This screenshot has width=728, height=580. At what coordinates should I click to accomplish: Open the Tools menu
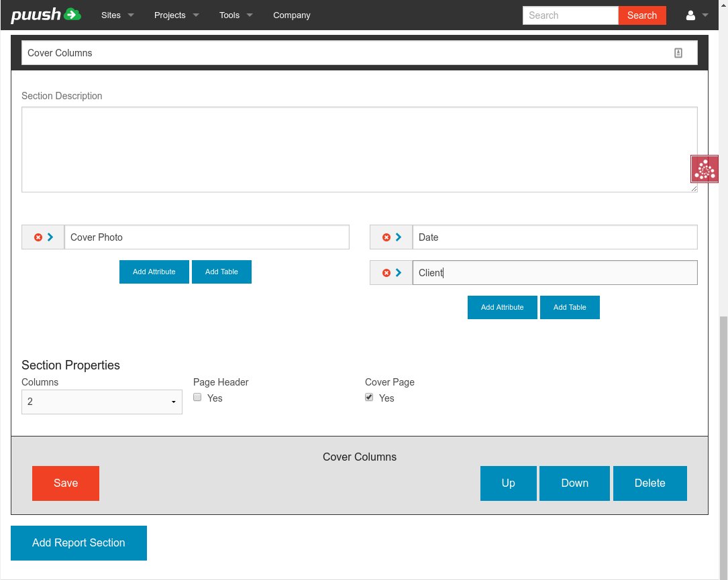[236, 15]
